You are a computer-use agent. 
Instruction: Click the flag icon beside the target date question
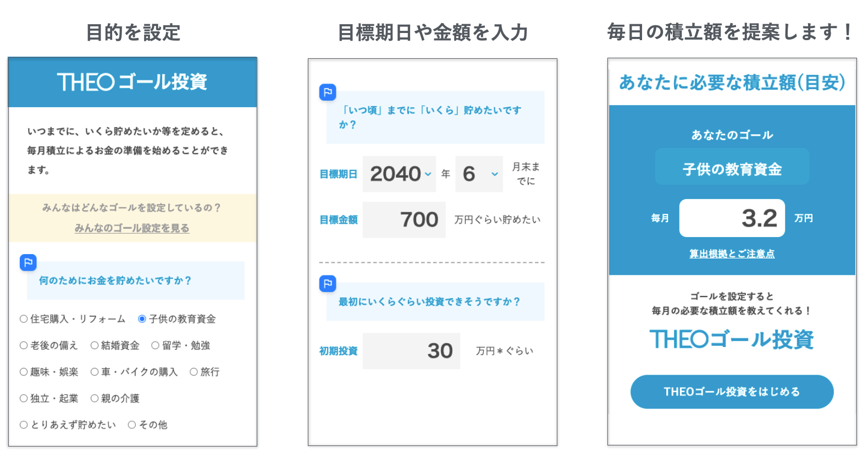328,92
